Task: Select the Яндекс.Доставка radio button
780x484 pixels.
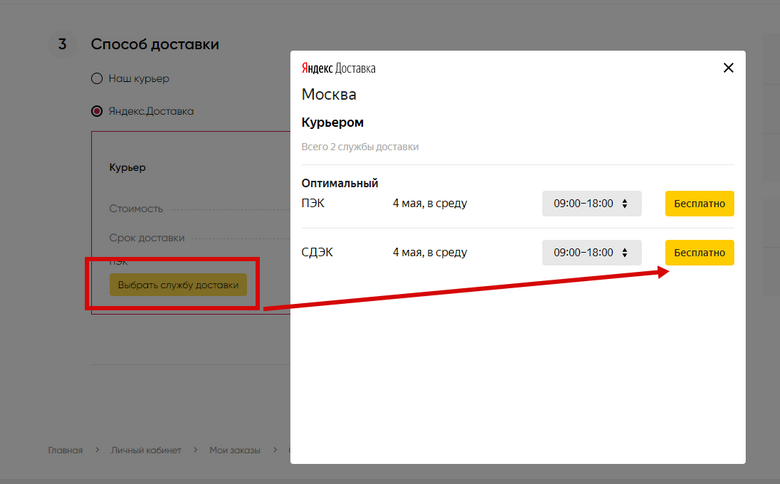Action: [x=97, y=111]
